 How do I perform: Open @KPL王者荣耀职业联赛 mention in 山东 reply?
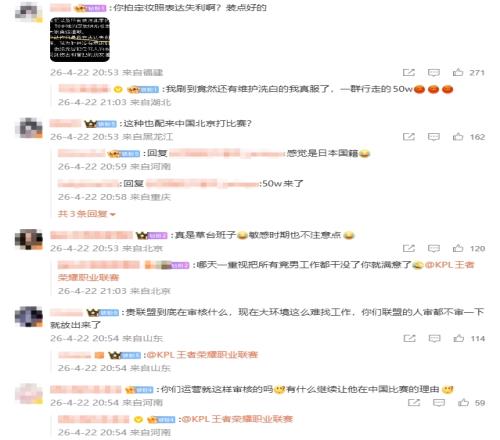[202, 355]
